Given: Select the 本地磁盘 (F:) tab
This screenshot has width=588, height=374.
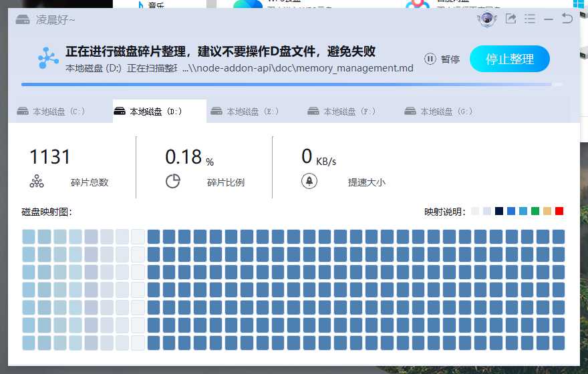Looking at the screenshot, I should [343, 112].
